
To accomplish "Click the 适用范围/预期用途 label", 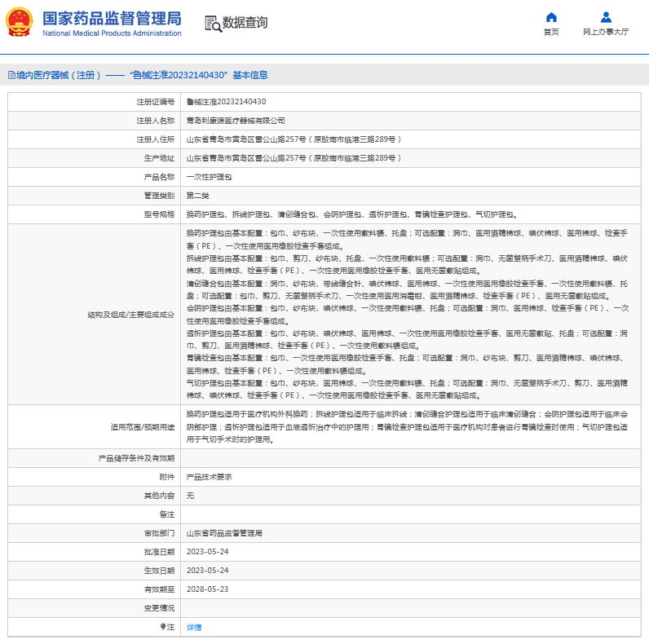I will coord(143,426).
